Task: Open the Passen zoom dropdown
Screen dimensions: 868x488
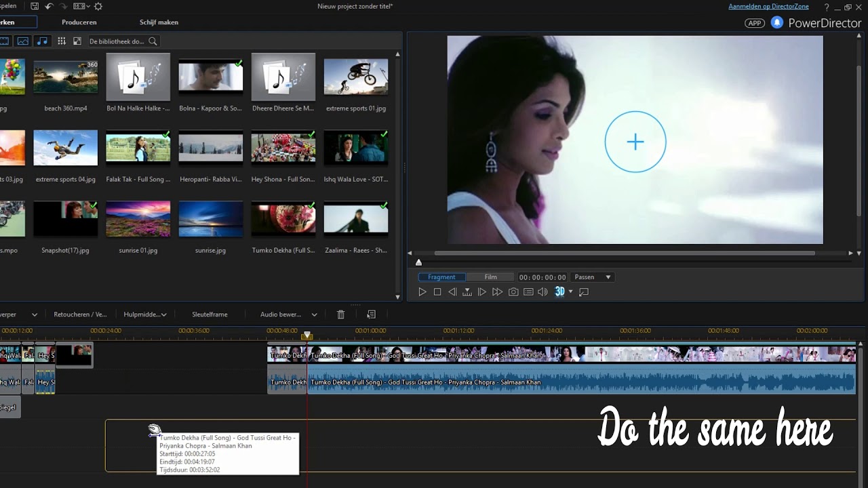Action: point(593,277)
